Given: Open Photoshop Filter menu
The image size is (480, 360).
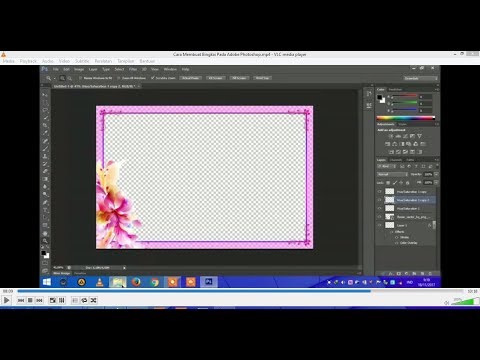Looking at the screenshot, I should click(x=133, y=69).
